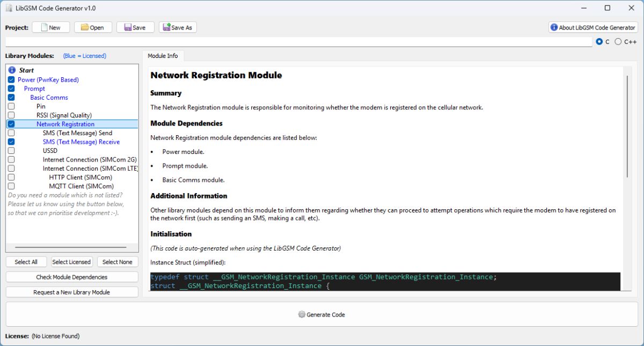This screenshot has width=644, height=346.
Task: Click the Generate Code button
Action: point(322,314)
